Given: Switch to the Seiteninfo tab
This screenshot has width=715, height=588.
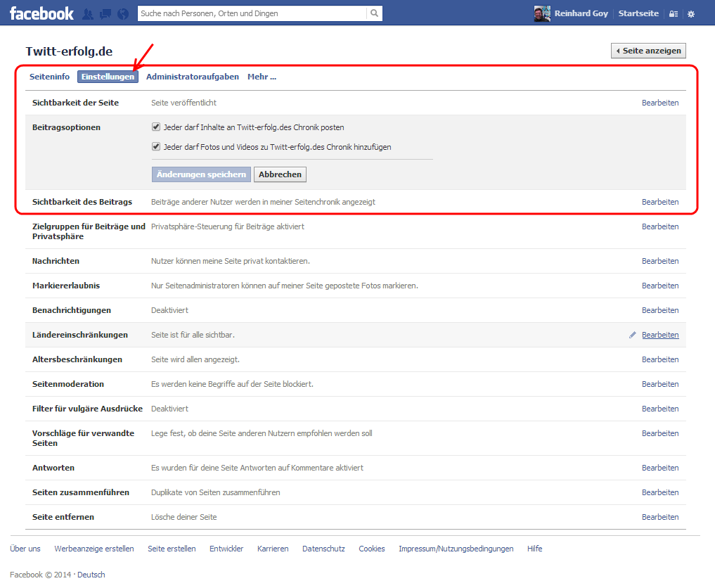Looking at the screenshot, I should click(x=50, y=77).
